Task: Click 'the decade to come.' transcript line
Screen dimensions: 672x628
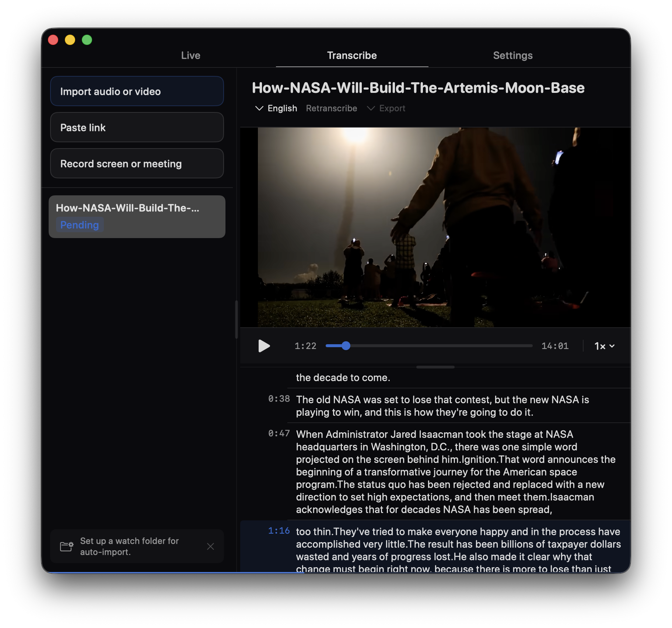Action: point(343,377)
